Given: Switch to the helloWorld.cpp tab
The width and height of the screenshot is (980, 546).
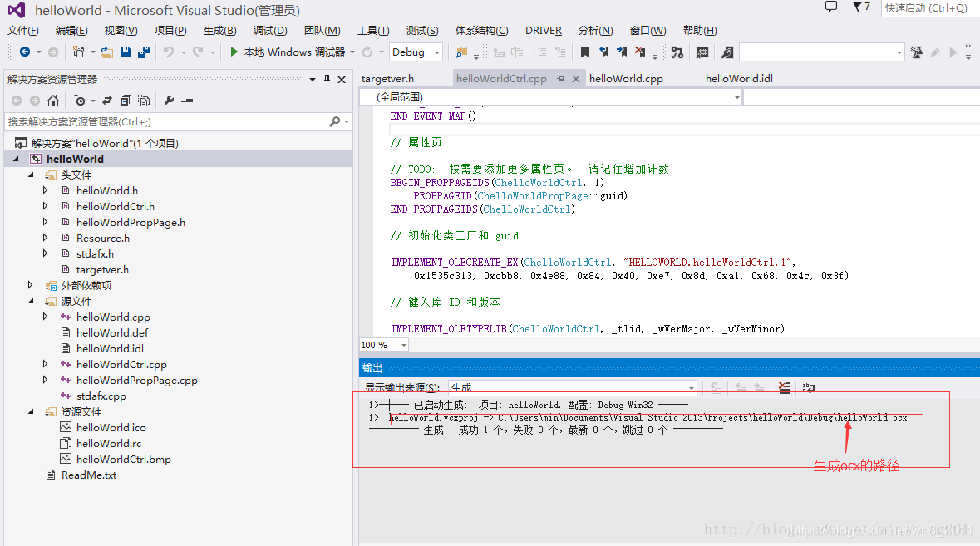Looking at the screenshot, I should pos(626,79).
